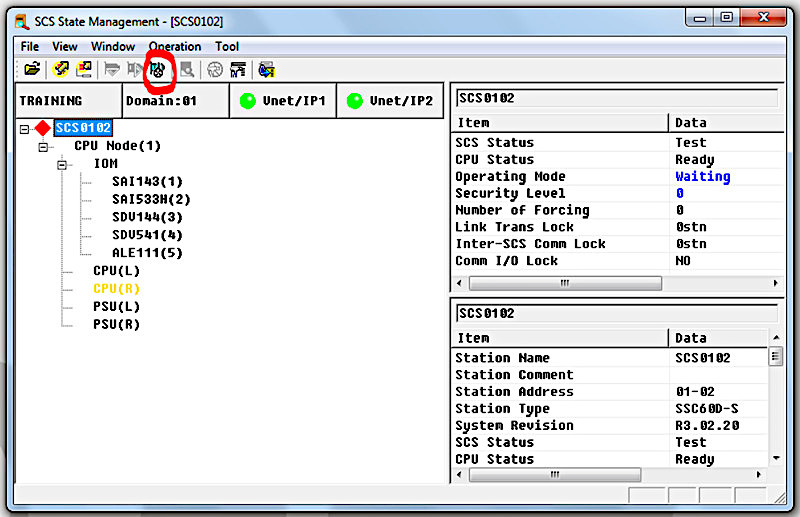Image resolution: width=800 pixels, height=517 pixels.
Task: Click the Item column header in lower table
Action: click(560, 338)
